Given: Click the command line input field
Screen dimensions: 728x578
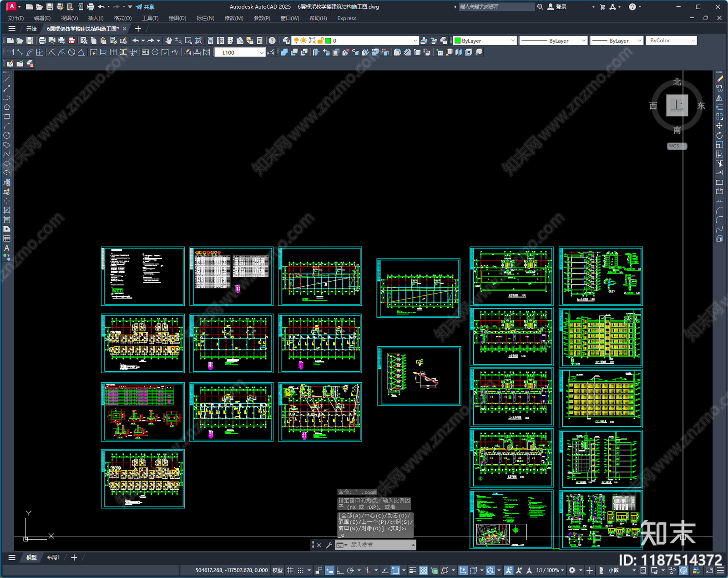Looking at the screenshot, I should (378, 545).
